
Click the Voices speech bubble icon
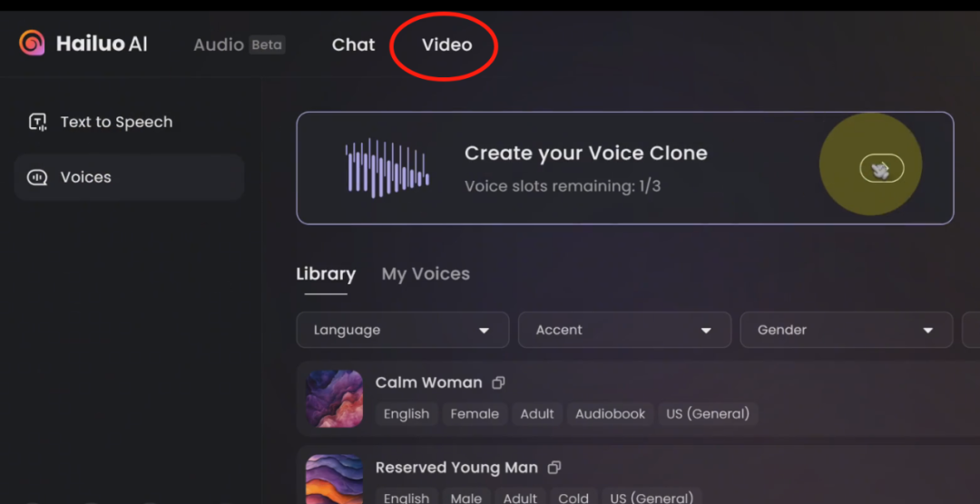tap(37, 178)
